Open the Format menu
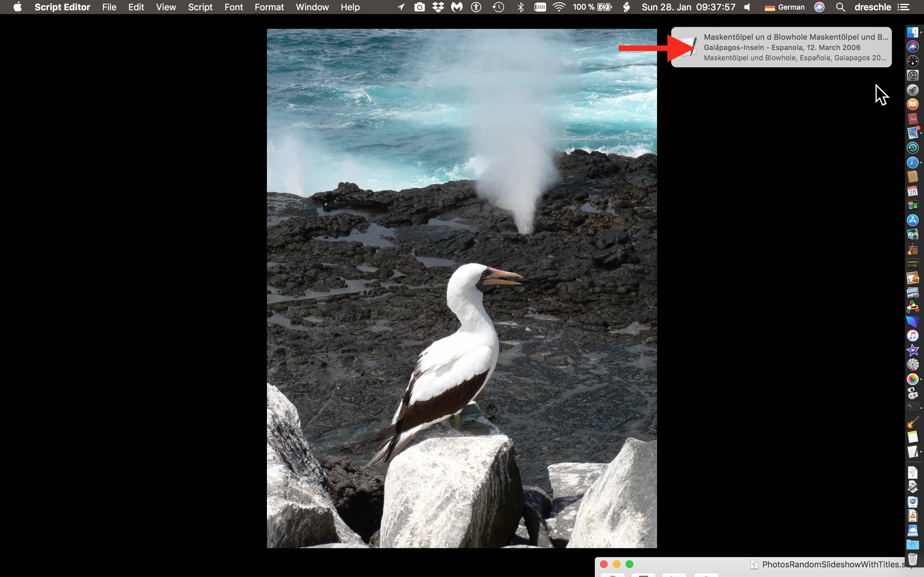 tap(269, 7)
